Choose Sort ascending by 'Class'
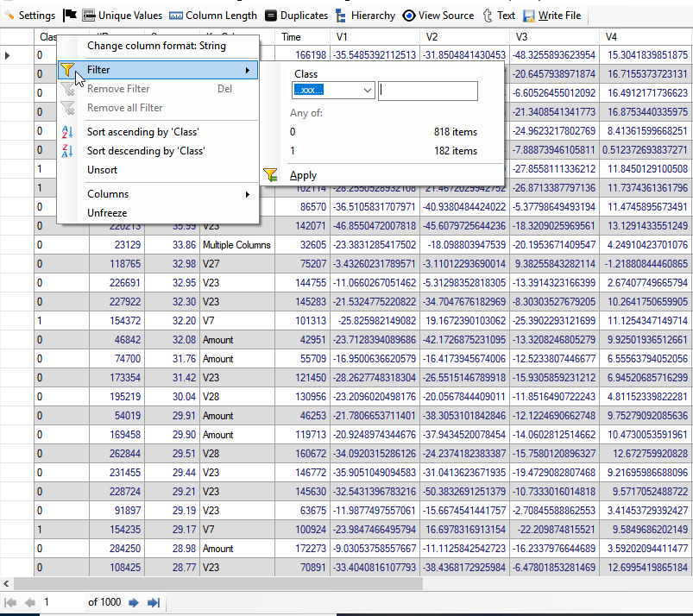Screen dimensions: 693x616 (x=142, y=132)
